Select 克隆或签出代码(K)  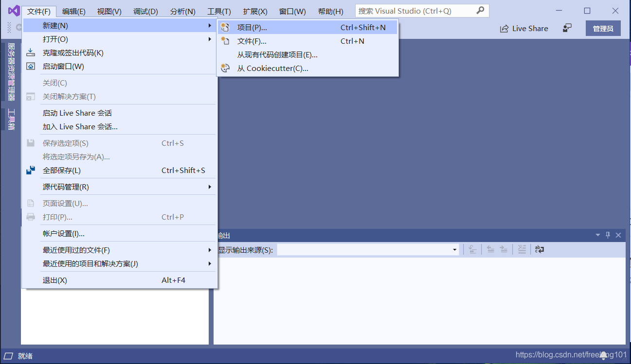[x=120, y=53]
